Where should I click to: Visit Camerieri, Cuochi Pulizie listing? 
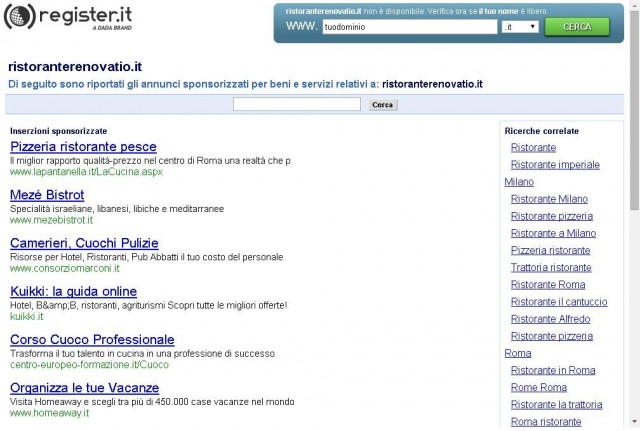pos(84,243)
